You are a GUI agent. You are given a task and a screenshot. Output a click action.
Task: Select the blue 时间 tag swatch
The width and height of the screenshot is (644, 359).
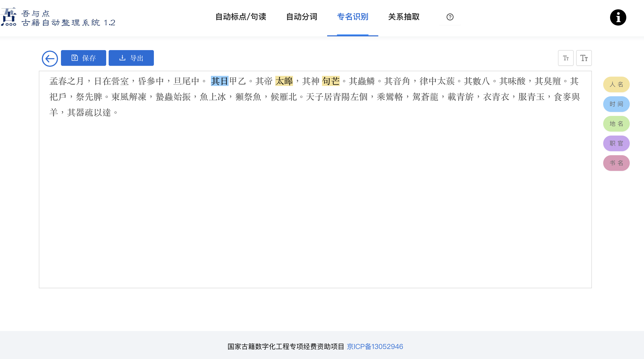pyautogui.click(x=616, y=104)
